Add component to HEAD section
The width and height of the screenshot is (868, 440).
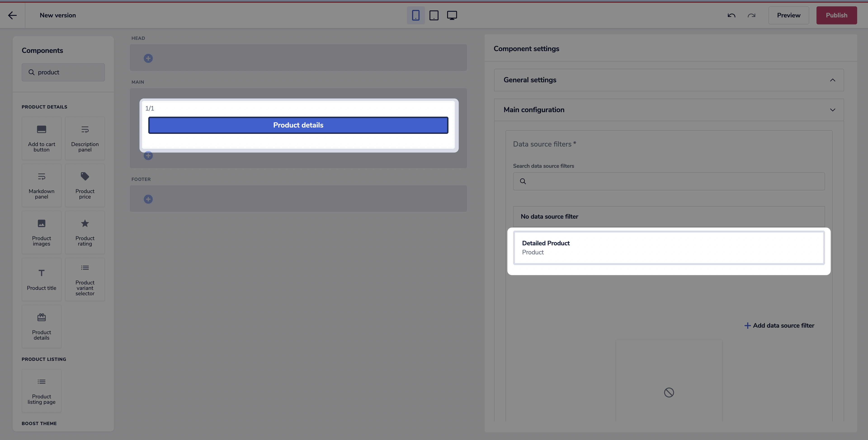[148, 58]
